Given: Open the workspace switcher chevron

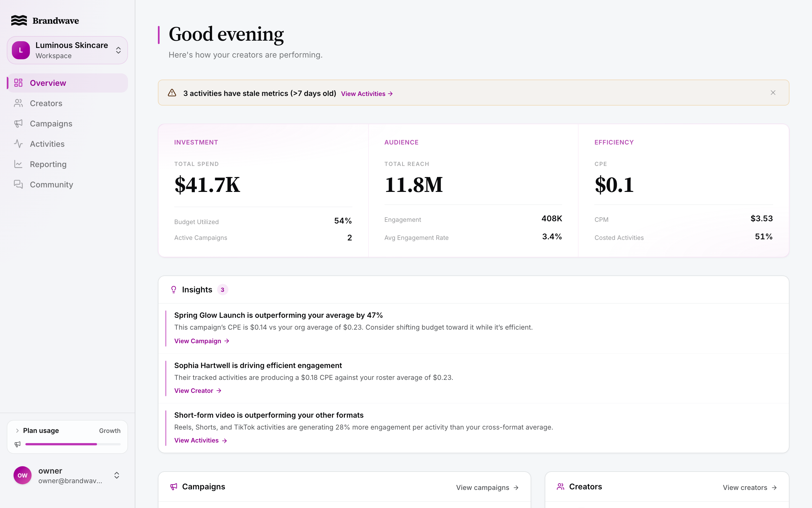Looking at the screenshot, I should [x=118, y=51].
